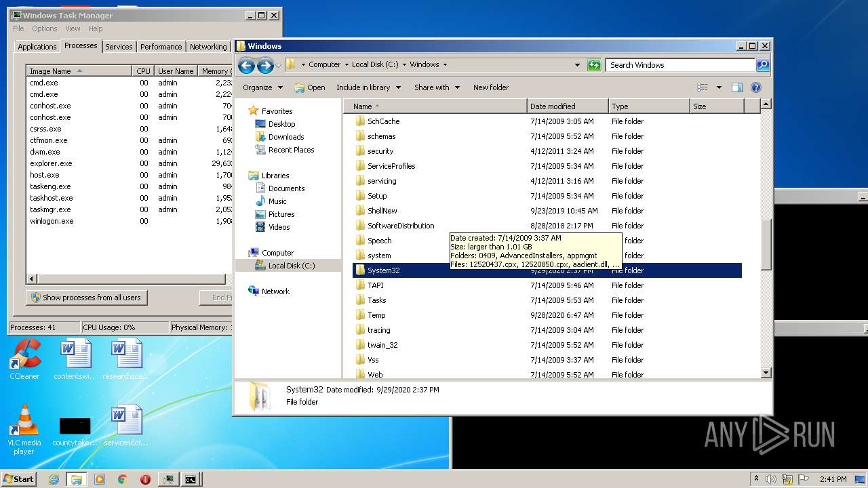Click file list scrollbar down arrow

tap(766, 373)
